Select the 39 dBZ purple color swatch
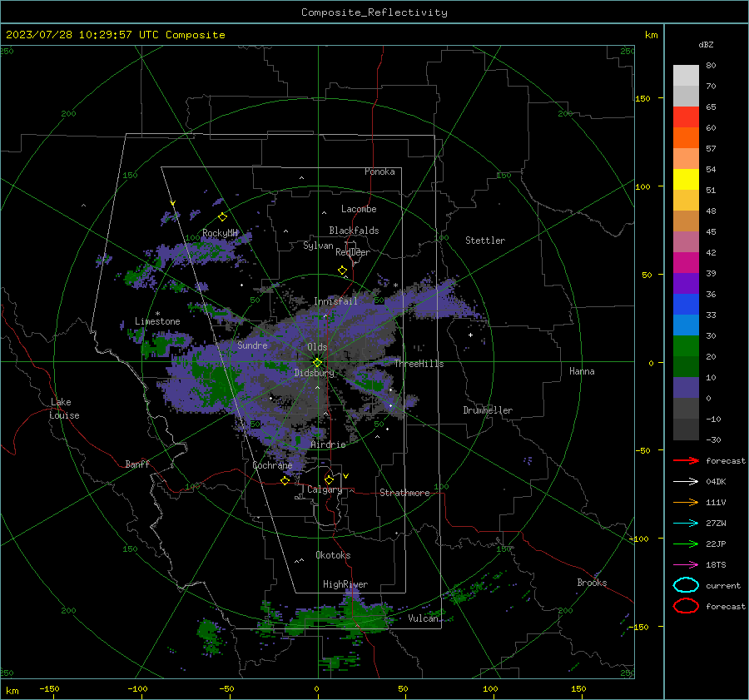Viewport: 749px width, 700px height. click(x=686, y=283)
